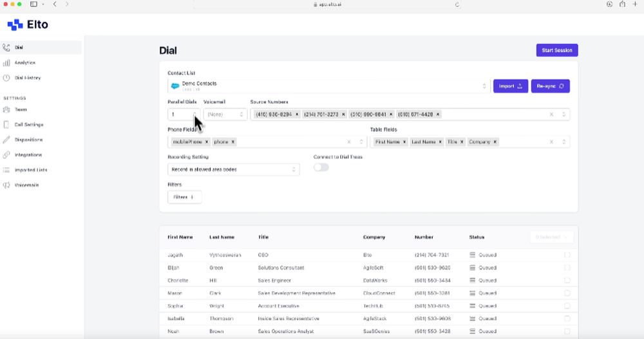The width and height of the screenshot is (644, 339).
Task: Remove the mobilePhone field tag
Action: (x=207, y=142)
